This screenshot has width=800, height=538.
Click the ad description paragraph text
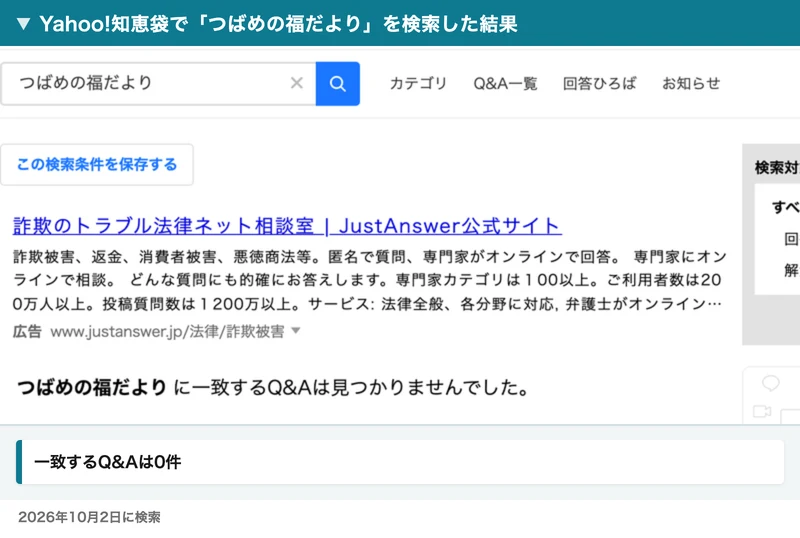(x=369, y=280)
